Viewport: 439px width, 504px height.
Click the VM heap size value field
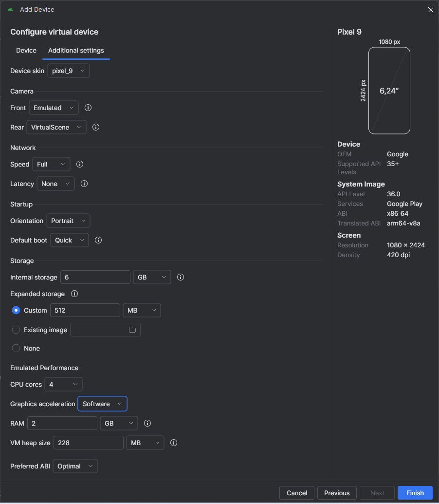88,443
